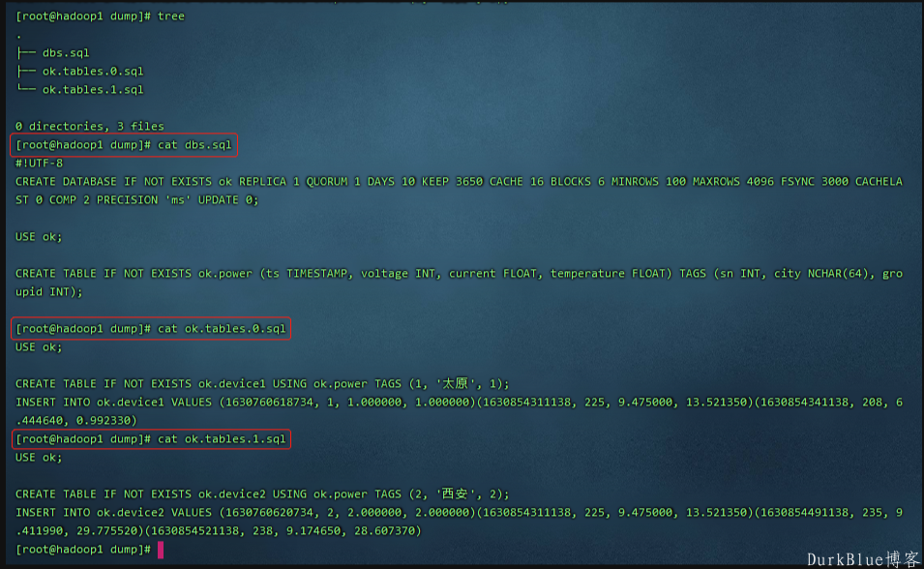Click the '#!UTF-8' header line

(39, 164)
